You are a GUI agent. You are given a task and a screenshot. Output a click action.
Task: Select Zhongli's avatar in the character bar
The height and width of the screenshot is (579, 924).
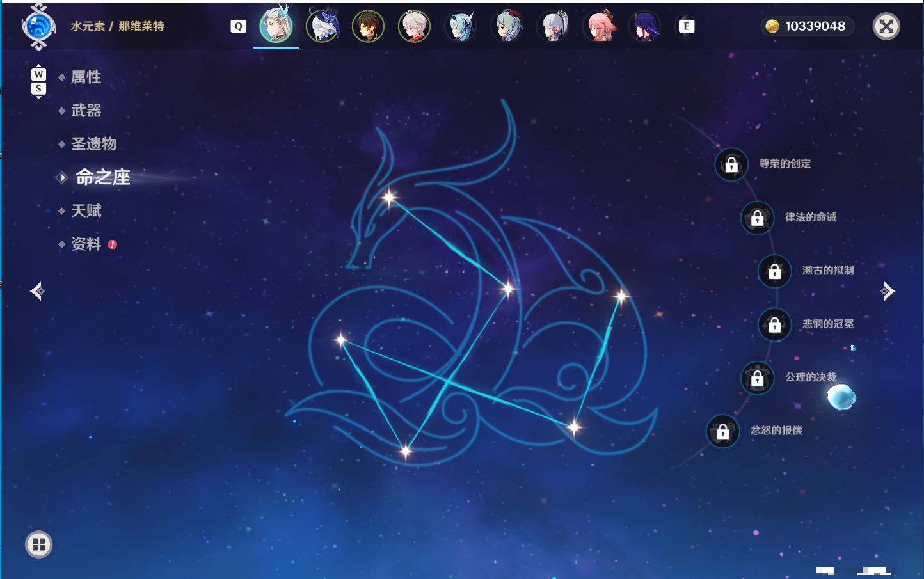[x=368, y=26]
